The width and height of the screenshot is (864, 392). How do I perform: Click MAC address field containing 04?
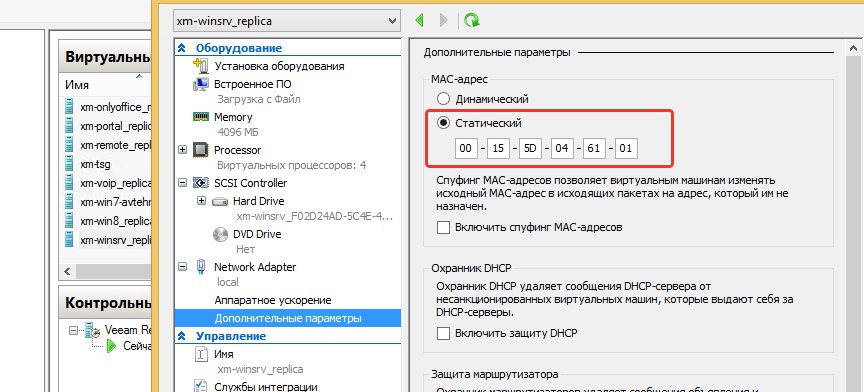pyautogui.click(x=562, y=148)
